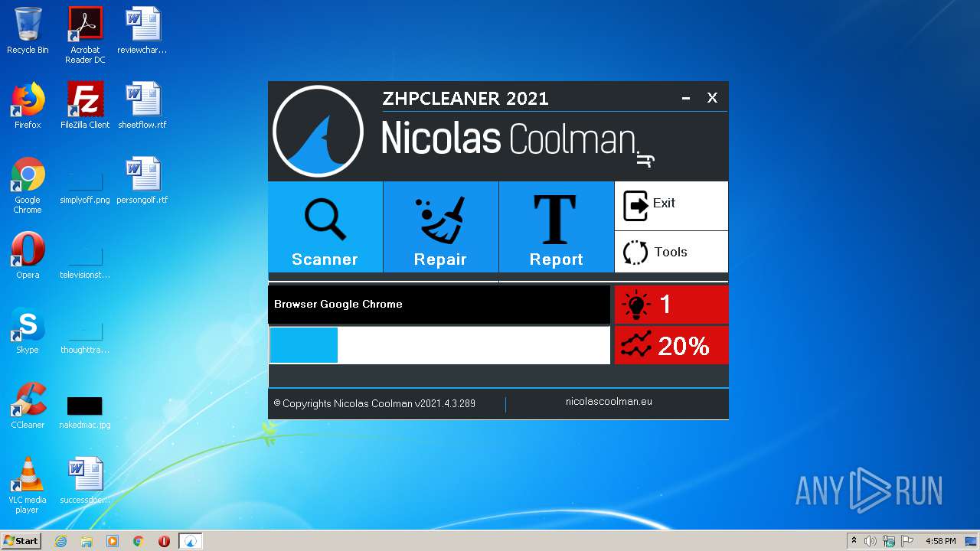
Task: Click the network tray icon
Action: [889, 541]
